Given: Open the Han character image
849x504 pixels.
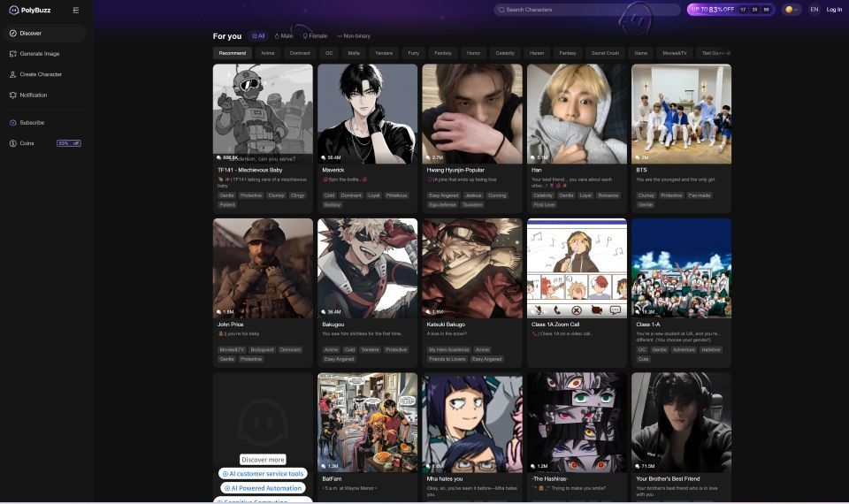Looking at the screenshot, I should [x=577, y=114].
